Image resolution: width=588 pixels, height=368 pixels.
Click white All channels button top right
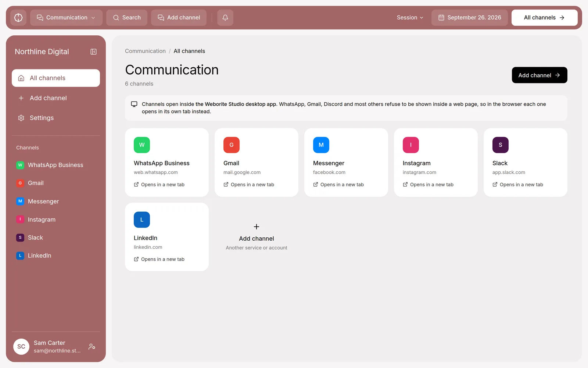click(545, 18)
